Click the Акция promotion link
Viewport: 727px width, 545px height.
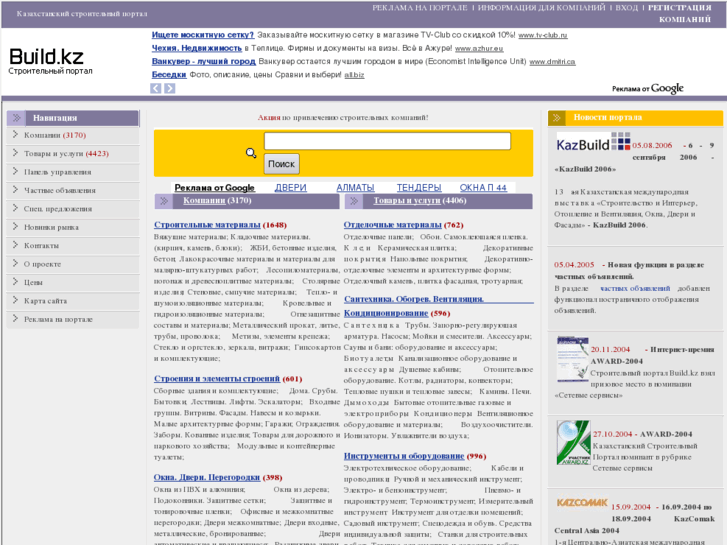click(x=269, y=118)
